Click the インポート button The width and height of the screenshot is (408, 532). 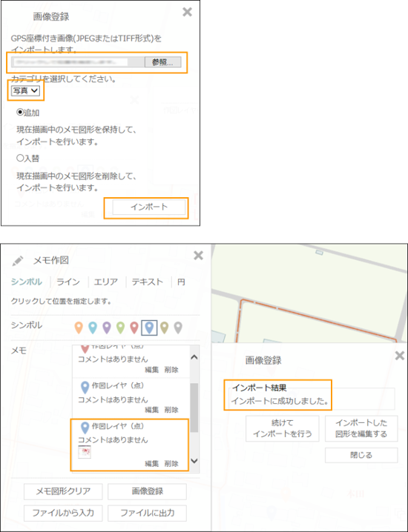click(x=149, y=207)
